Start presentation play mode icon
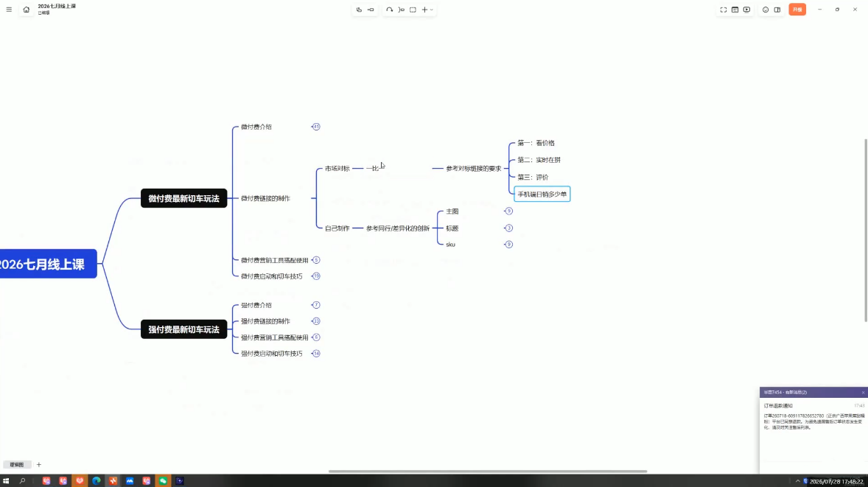This screenshot has height=487, width=868. [746, 10]
